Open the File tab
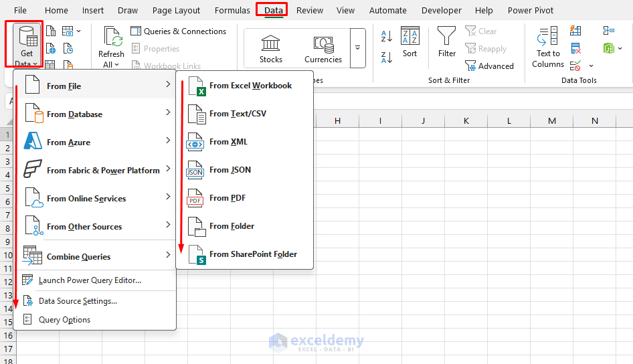Screen dimensions: 633x364 (x=20, y=11)
